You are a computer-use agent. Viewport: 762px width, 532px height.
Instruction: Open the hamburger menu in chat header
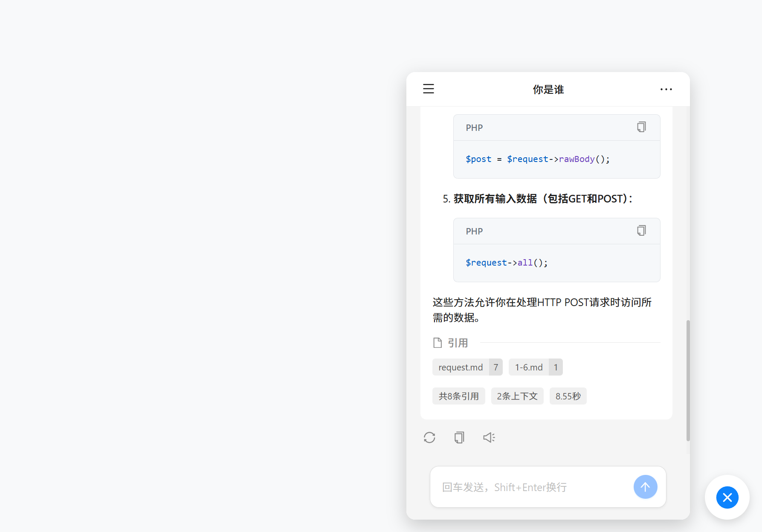[x=428, y=89]
